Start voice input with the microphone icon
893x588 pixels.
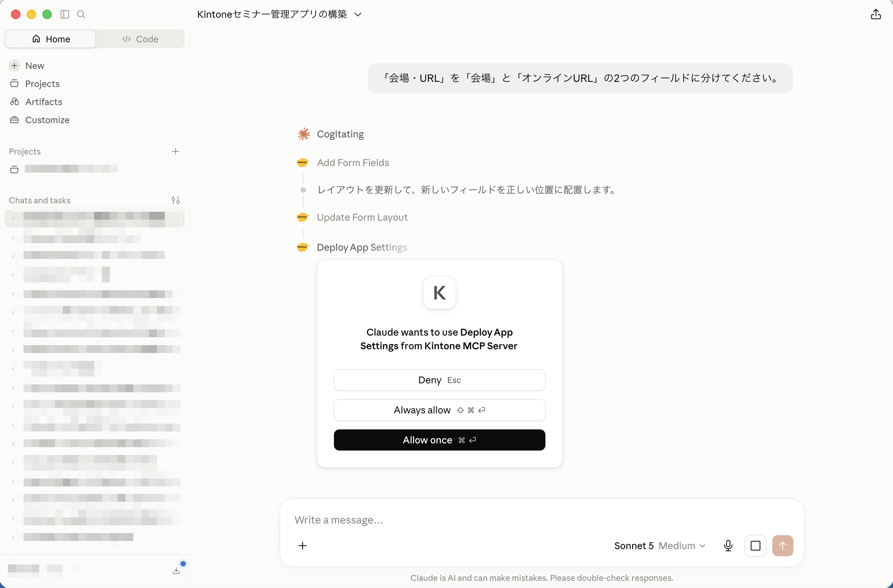pyautogui.click(x=728, y=546)
